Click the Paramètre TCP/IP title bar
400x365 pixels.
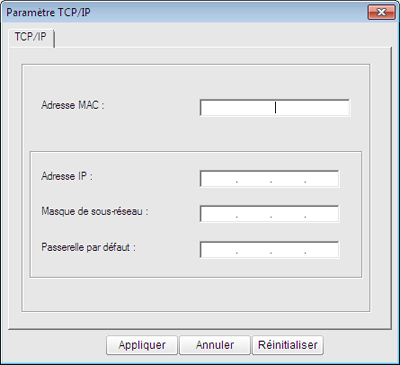tap(183, 12)
